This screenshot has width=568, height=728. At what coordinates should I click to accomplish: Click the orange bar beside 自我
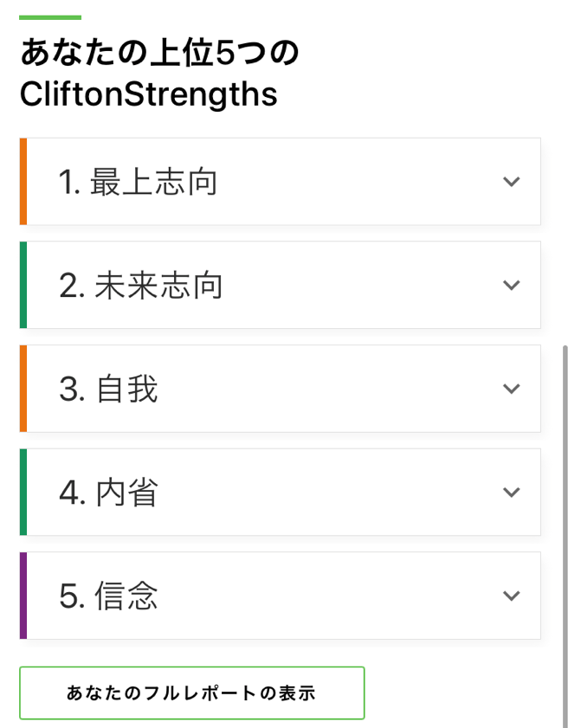pos(23,389)
